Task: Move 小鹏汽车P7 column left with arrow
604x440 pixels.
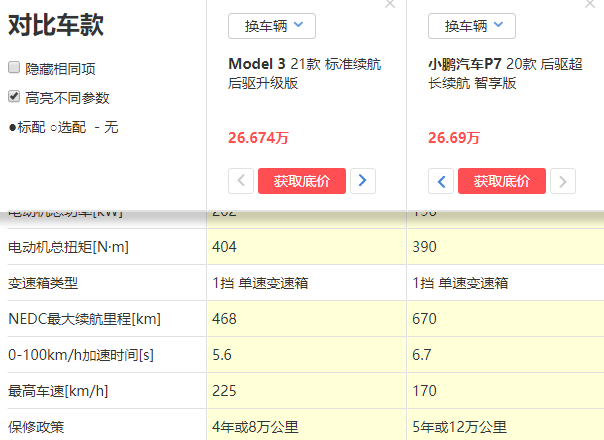Action: pos(441,181)
